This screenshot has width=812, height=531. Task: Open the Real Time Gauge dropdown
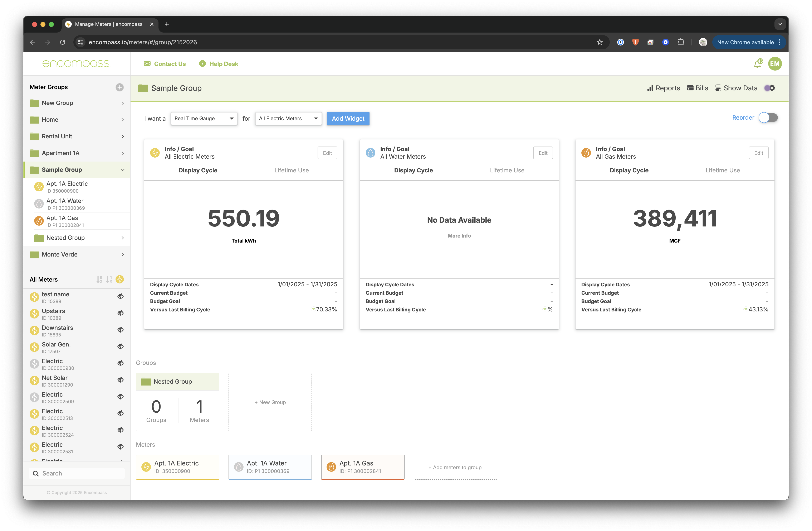point(204,119)
